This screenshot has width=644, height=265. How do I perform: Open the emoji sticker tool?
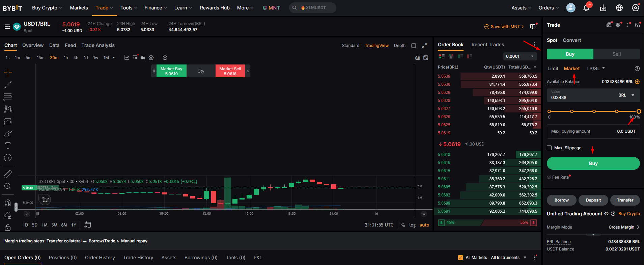coord(8,158)
